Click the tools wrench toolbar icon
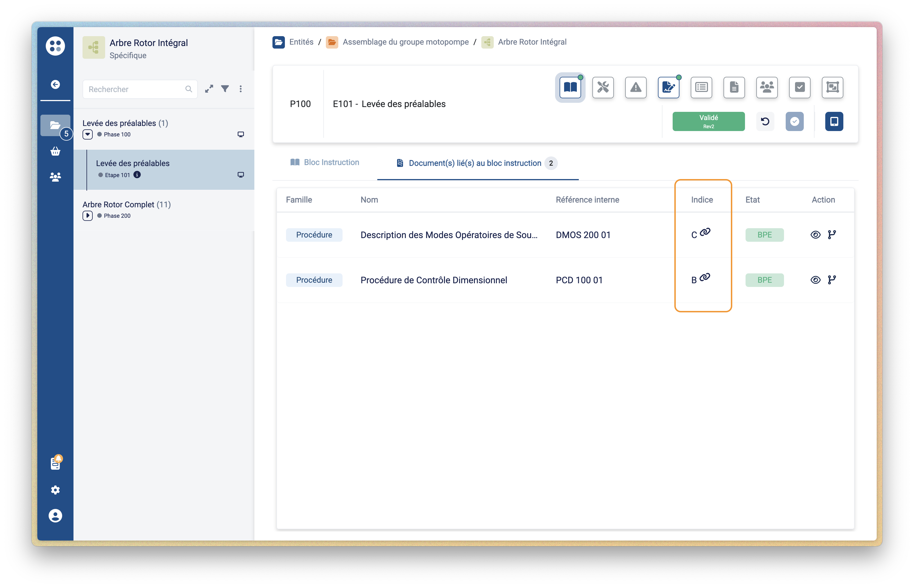Image resolution: width=914 pixels, height=588 pixels. pyautogui.click(x=603, y=88)
